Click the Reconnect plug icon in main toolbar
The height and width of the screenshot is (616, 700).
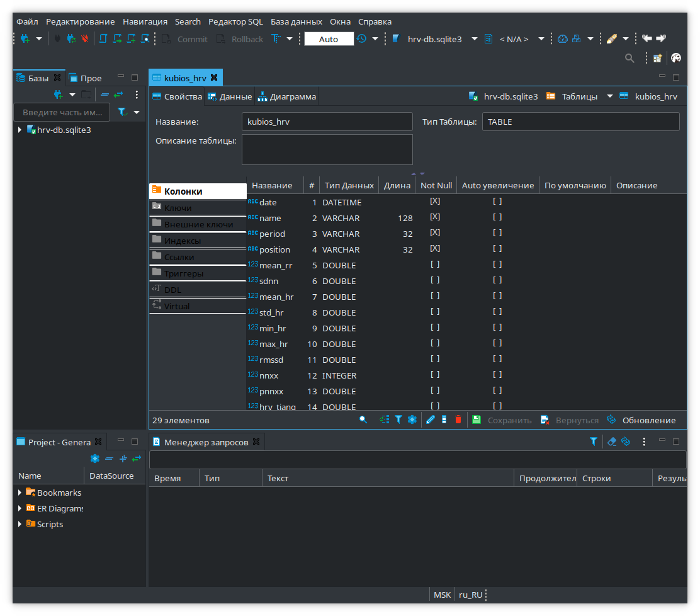coord(71,39)
